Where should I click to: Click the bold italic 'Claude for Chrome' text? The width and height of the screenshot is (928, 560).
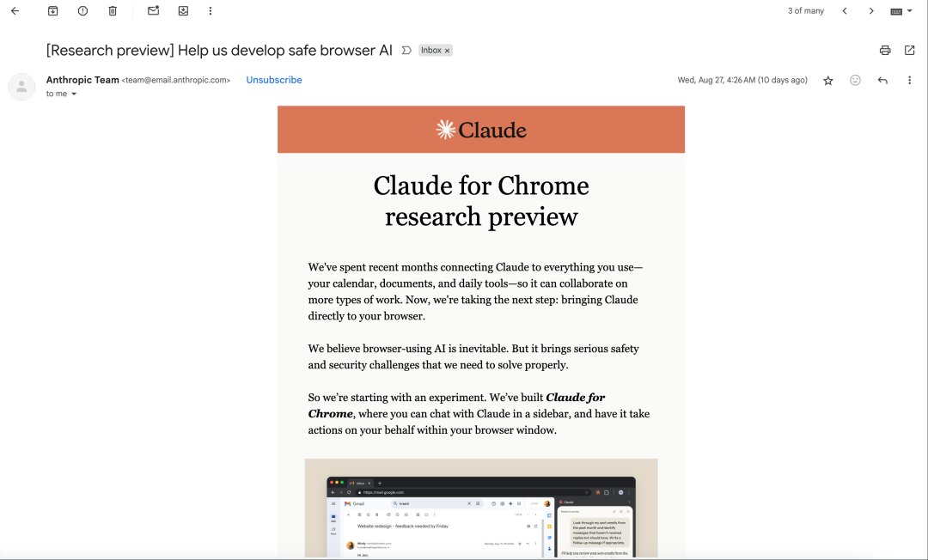(456, 405)
